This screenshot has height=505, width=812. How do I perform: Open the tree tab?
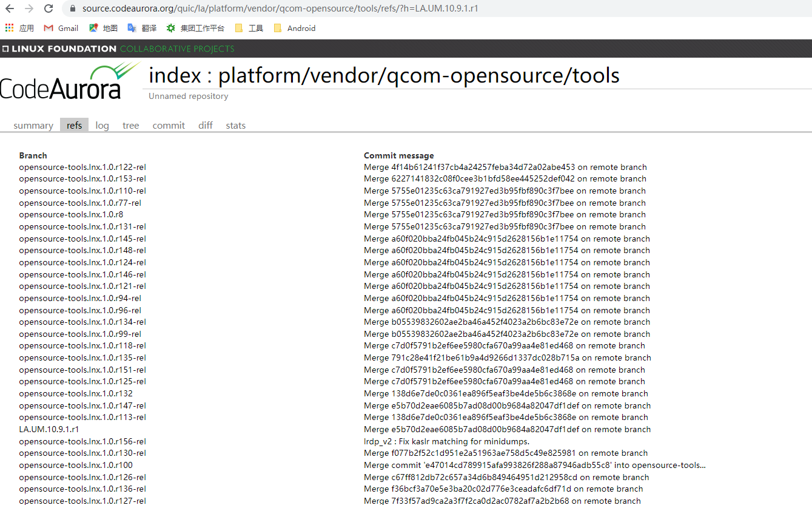tap(130, 125)
